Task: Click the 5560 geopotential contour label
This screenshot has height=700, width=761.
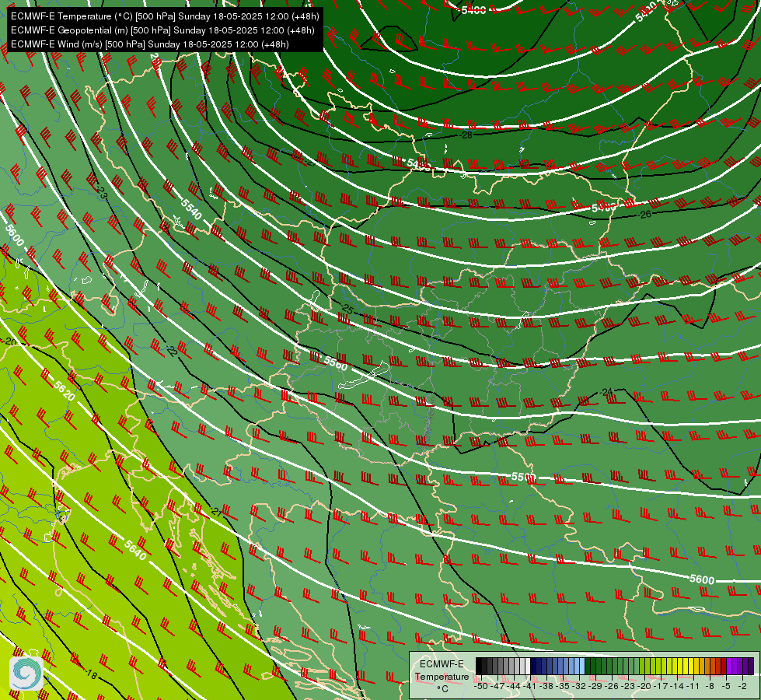Action: pyautogui.click(x=336, y=362)
